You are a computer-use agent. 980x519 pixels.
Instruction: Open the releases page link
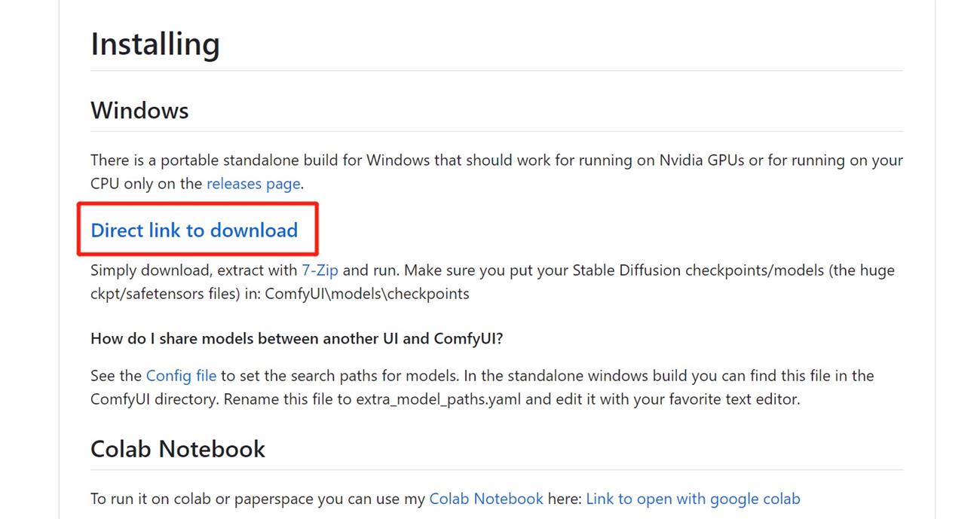(253, 184)
